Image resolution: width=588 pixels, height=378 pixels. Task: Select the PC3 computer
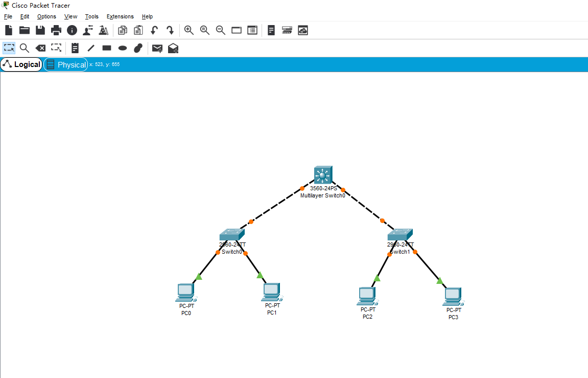coord(453,297)
